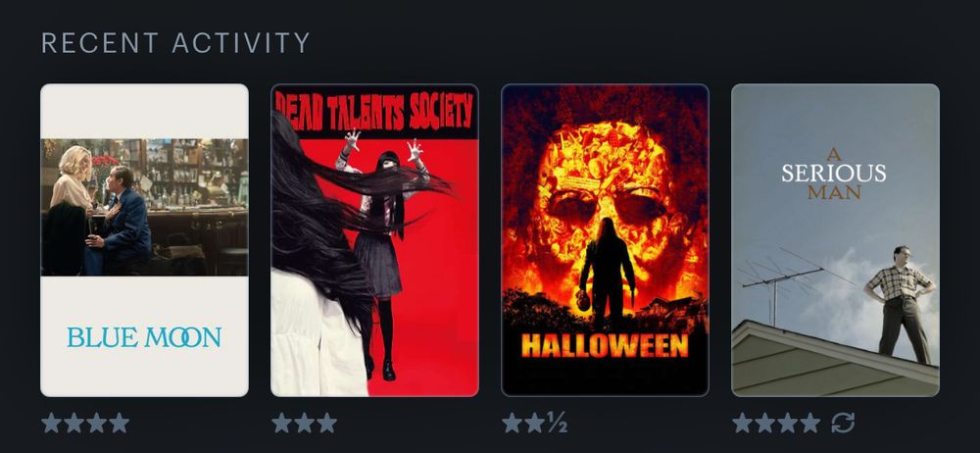This screenshot has width=980, height=453.
Task: Select the Halloween flaming mask poster
Action: coord(605,240)
